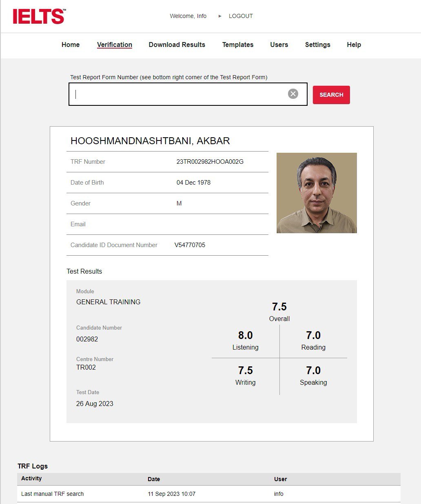Click the GENERAL TRAINING module value
The image size is (421, 504).
tap(109, 302)
